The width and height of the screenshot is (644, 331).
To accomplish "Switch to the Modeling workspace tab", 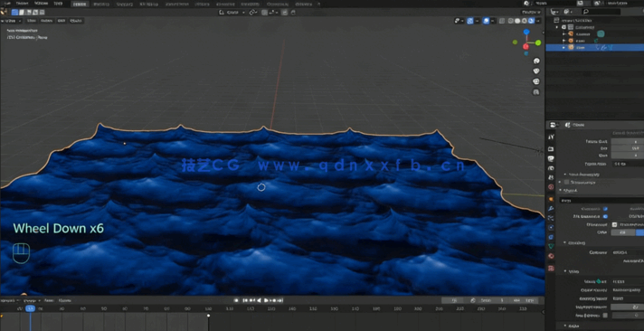I will click(x=101, y=5).
